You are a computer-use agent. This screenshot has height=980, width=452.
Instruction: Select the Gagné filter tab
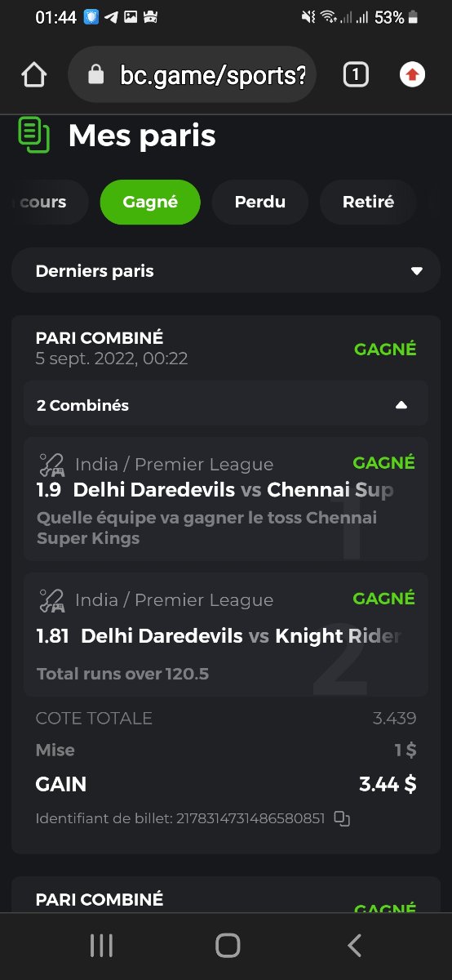tap(150, 202)
